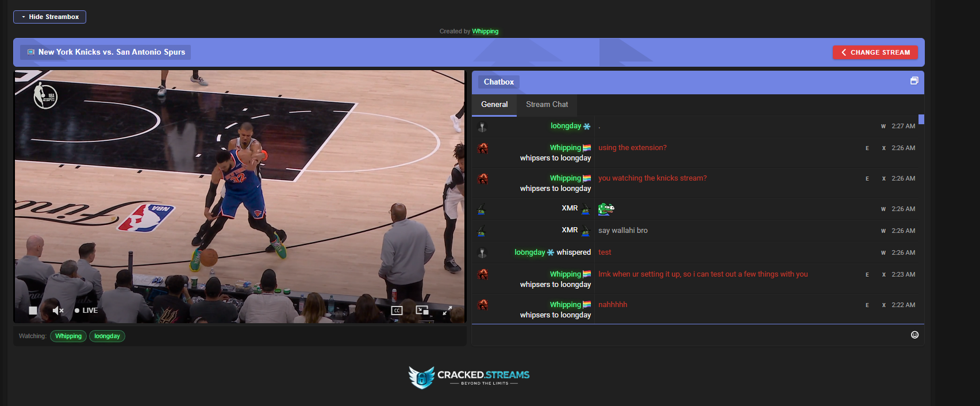Screen dimensions: 980x406
Task: Toggle closed captions (CC) on the player
Action: pyautogui.click(x=397, y=311)
